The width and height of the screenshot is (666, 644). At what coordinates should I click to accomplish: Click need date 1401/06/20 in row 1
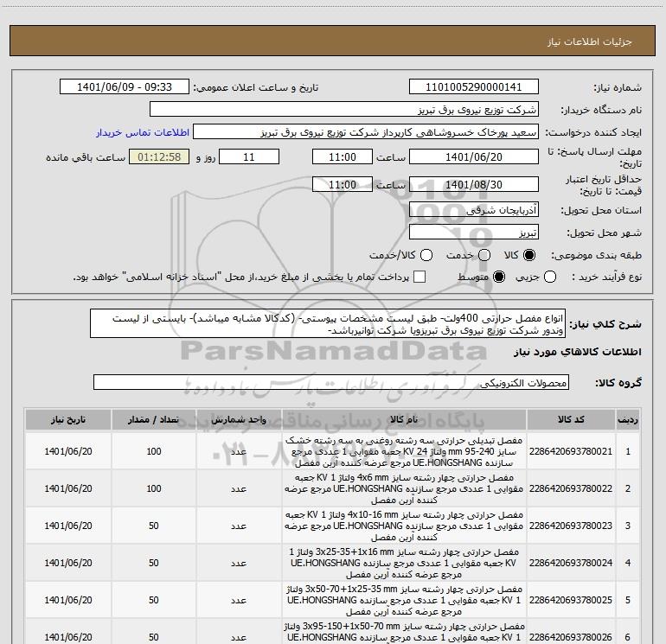(x=68, y=451)
